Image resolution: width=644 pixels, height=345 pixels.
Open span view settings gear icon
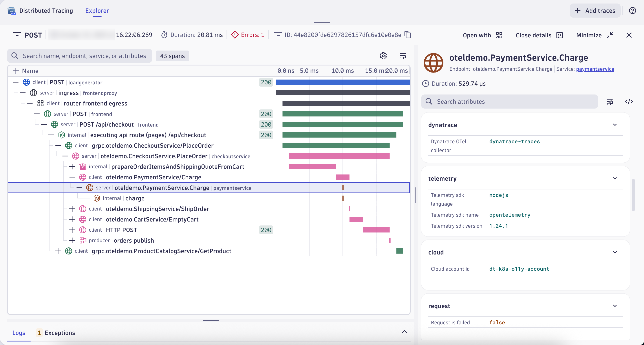pos(383,56)
